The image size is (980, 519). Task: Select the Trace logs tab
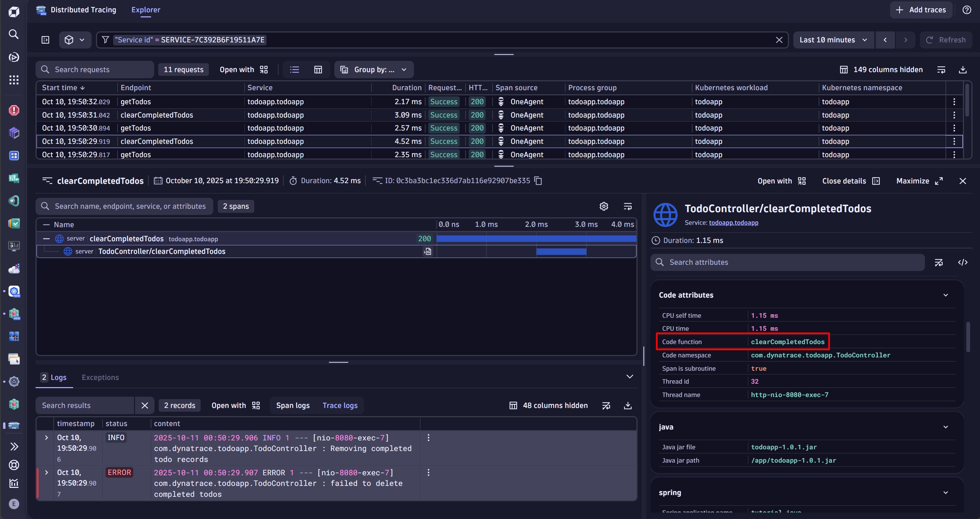[x=340, y=405]
